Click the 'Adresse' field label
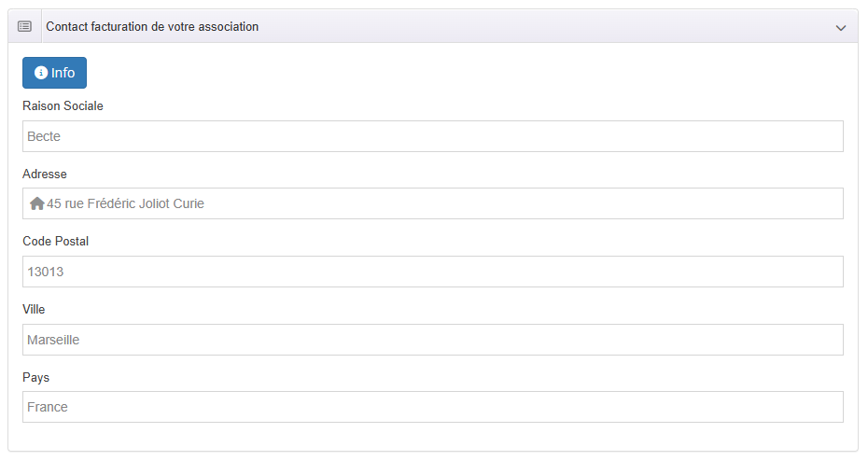The height and width of the screenshot is (461, 868). click(x=45, y=175)
